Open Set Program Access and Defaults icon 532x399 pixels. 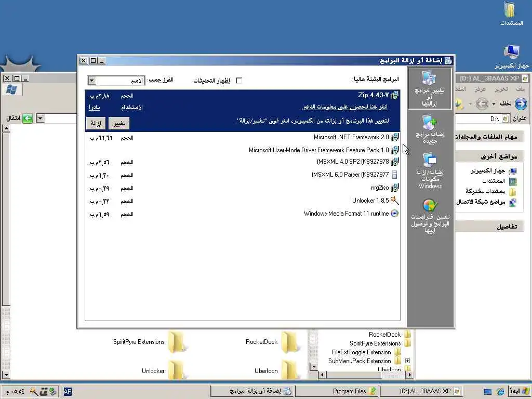click(430, 205)
